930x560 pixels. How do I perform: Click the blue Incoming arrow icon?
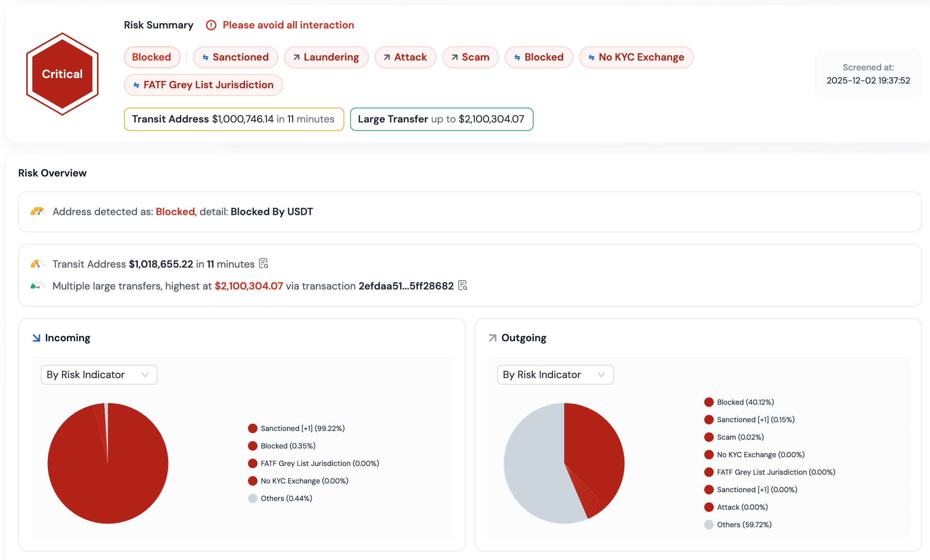click(36, 338)
